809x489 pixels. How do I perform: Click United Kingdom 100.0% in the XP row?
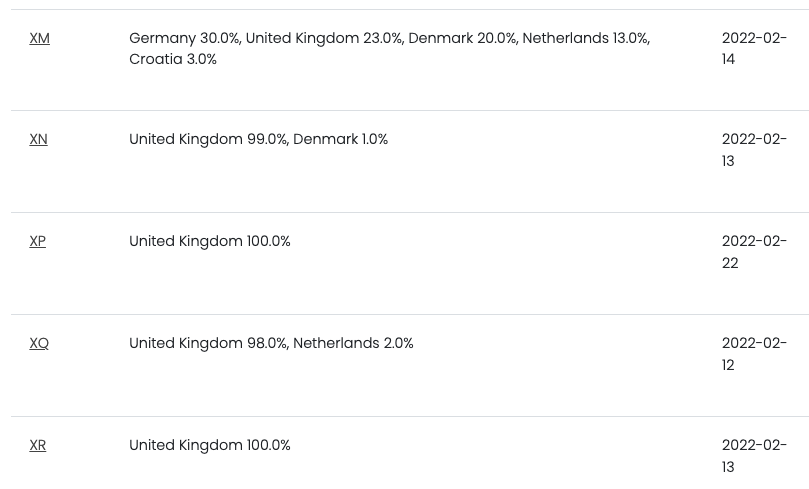pos(209,241)
